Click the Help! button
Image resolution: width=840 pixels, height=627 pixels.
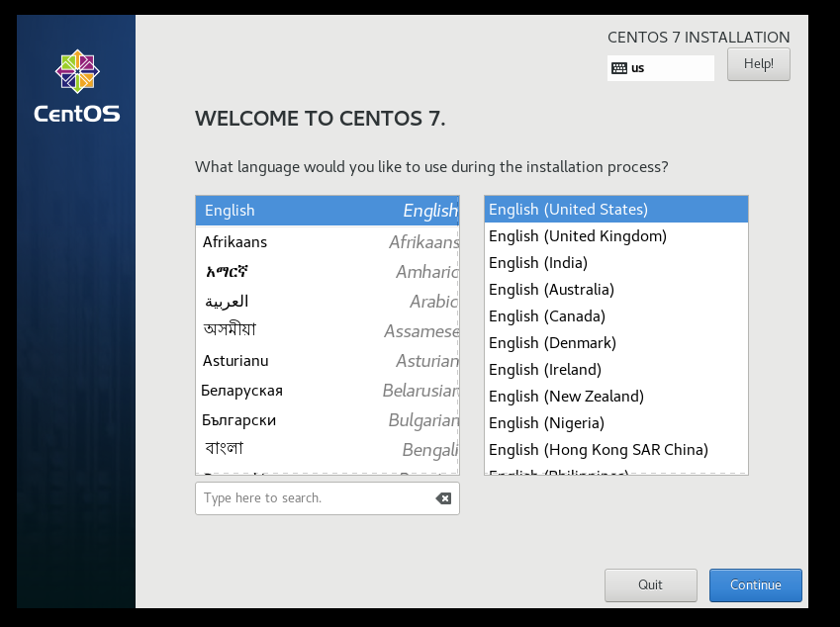(759, 64)
